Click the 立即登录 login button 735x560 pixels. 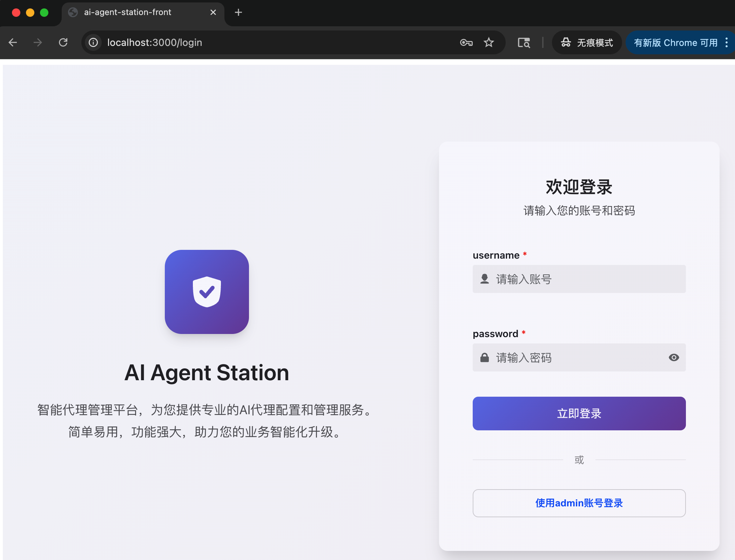579,414
